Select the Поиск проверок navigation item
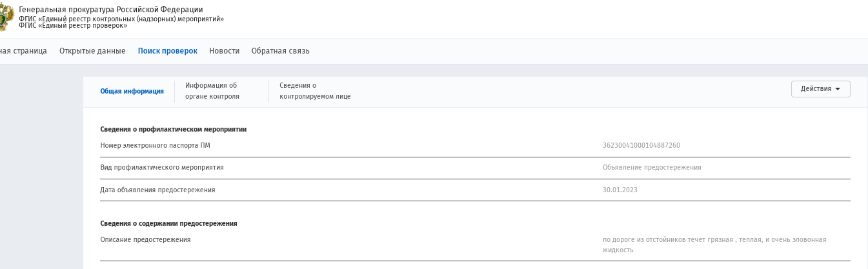 click(168, 51)
